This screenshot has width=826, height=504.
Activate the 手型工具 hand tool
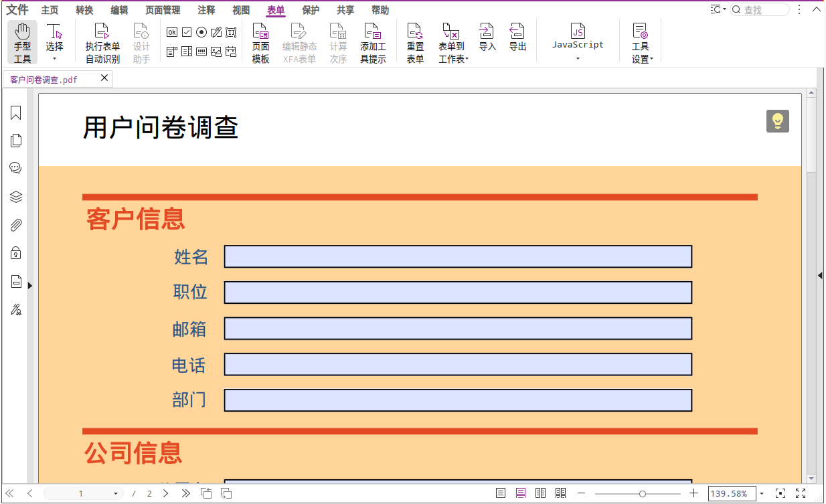(21, 41)
